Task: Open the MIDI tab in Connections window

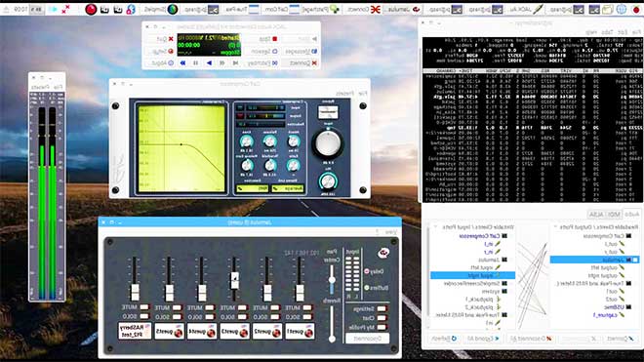Action: tap(614, 215)
